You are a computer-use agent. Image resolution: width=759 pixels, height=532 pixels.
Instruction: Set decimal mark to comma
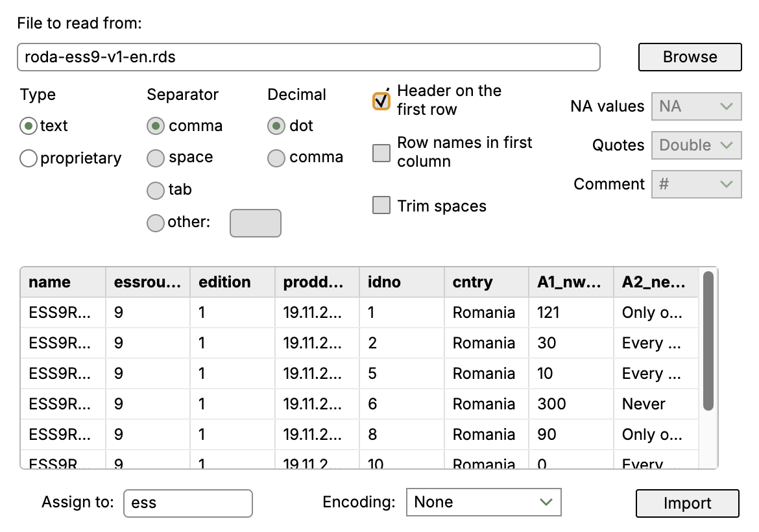pos(276,158)
